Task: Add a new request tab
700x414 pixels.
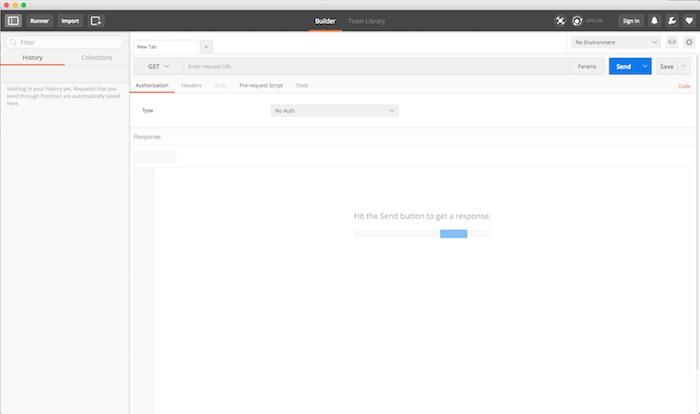Action: (206, 46)
